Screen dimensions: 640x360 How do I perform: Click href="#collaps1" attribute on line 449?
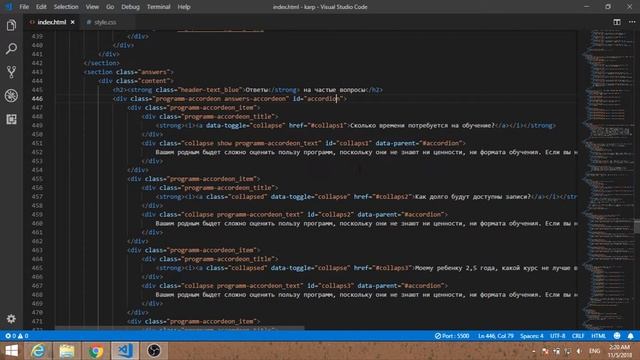318,125
